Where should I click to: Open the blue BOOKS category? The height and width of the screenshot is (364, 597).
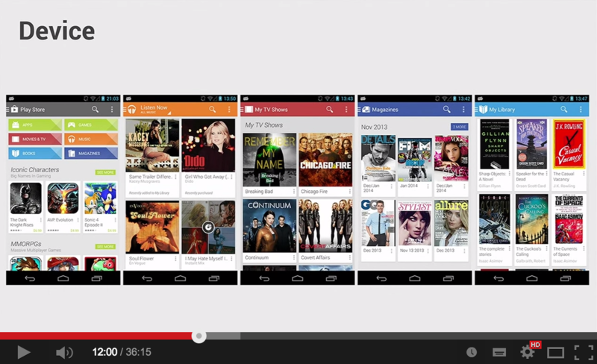pos(34,153)
